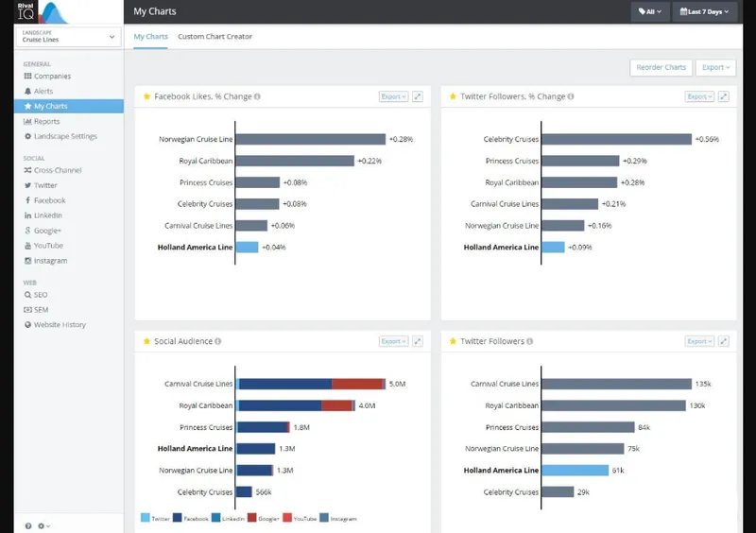The image size is (756, 533).
Task: Open YouTube in the sidebar
Action: [x=43, y=246]
